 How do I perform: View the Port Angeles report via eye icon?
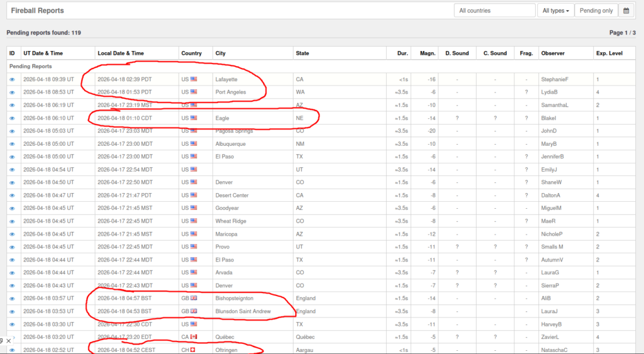coord(12,92)
